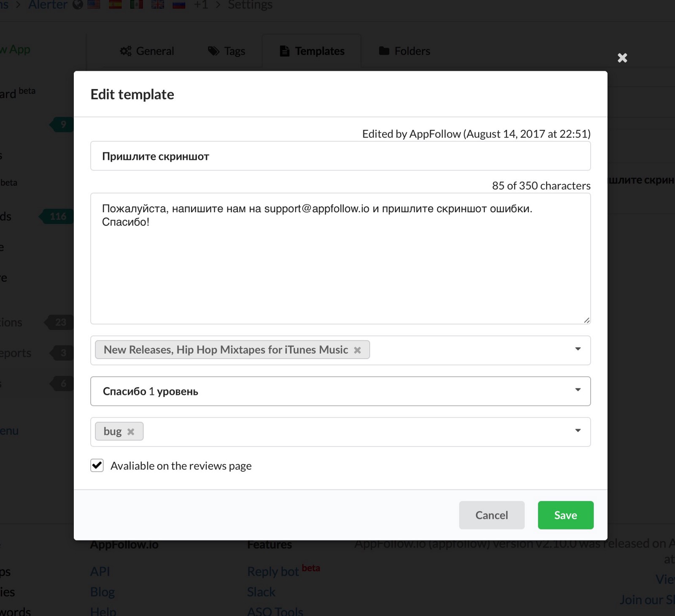The height and width of the screenshot is (616, 675).
Task: Open the Reply bot link in footer
Action: click(273, 572)
